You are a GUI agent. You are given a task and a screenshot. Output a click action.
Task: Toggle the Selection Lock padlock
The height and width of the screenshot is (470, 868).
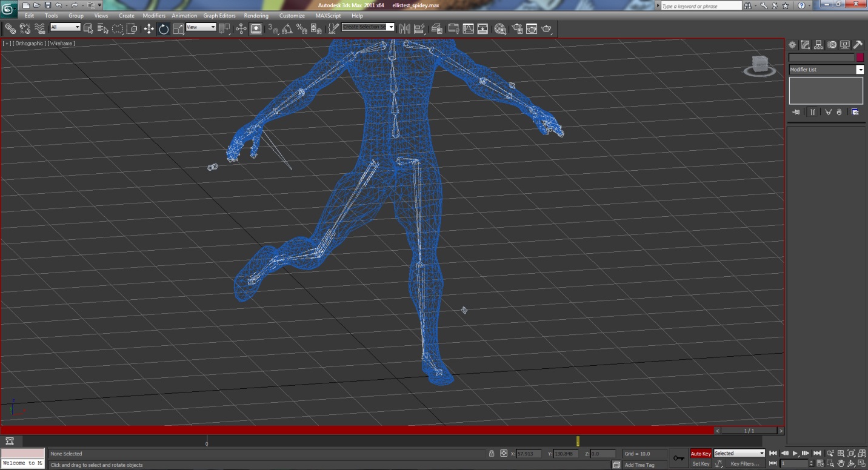[492, 453]
